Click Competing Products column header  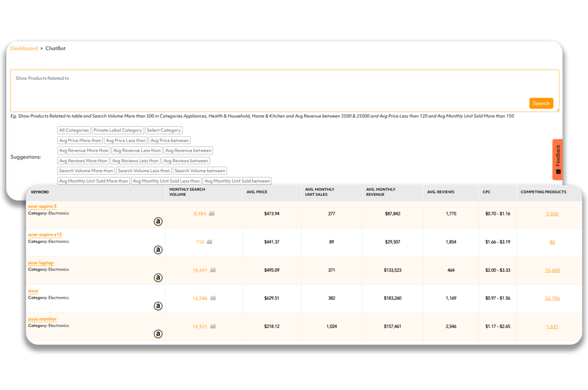[543, 192]
